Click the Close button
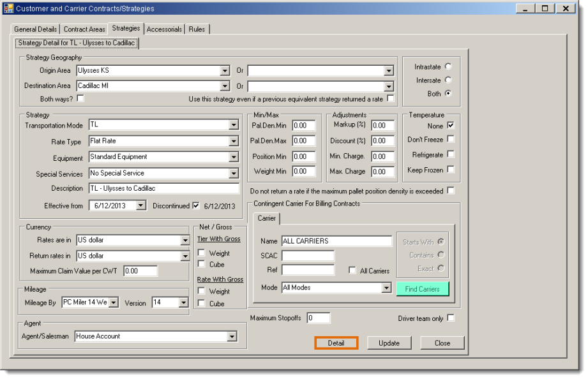 click(442, 343)
